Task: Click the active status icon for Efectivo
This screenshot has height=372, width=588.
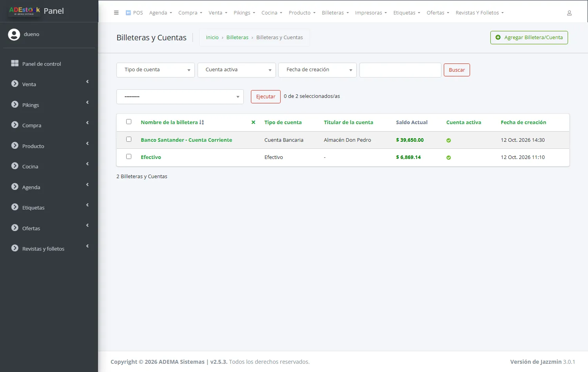Action: point(448,157)
